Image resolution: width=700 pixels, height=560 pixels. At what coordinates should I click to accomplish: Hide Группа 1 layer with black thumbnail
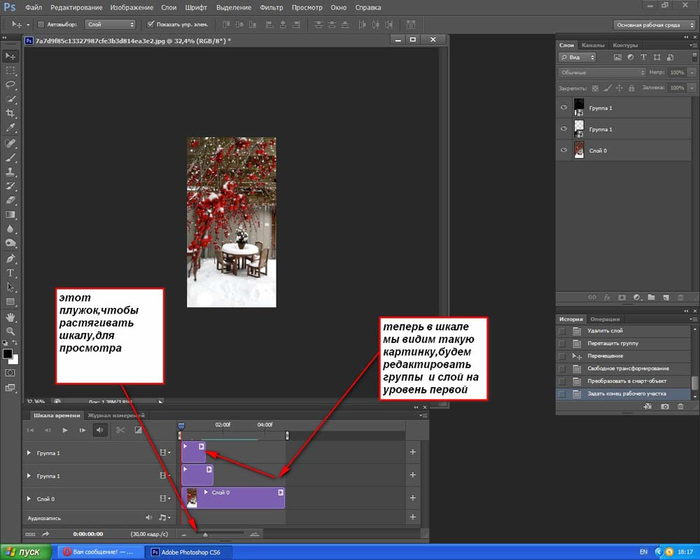click(x=563, y=107)
